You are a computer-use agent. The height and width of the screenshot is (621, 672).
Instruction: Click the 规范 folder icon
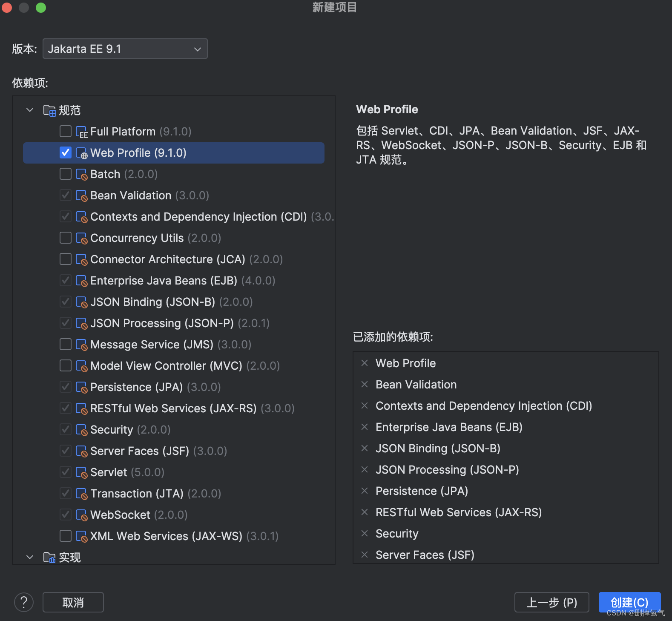tap(49, 110)
